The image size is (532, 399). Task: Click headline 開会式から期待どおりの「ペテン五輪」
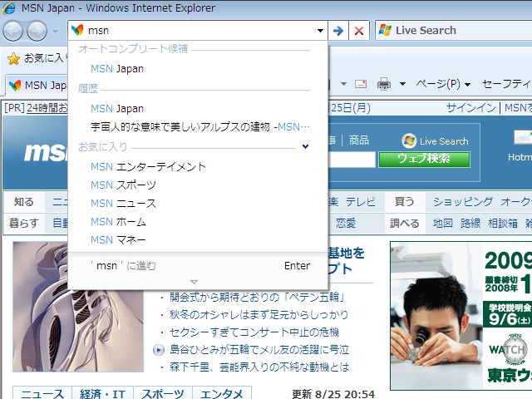tap(258, 298)
